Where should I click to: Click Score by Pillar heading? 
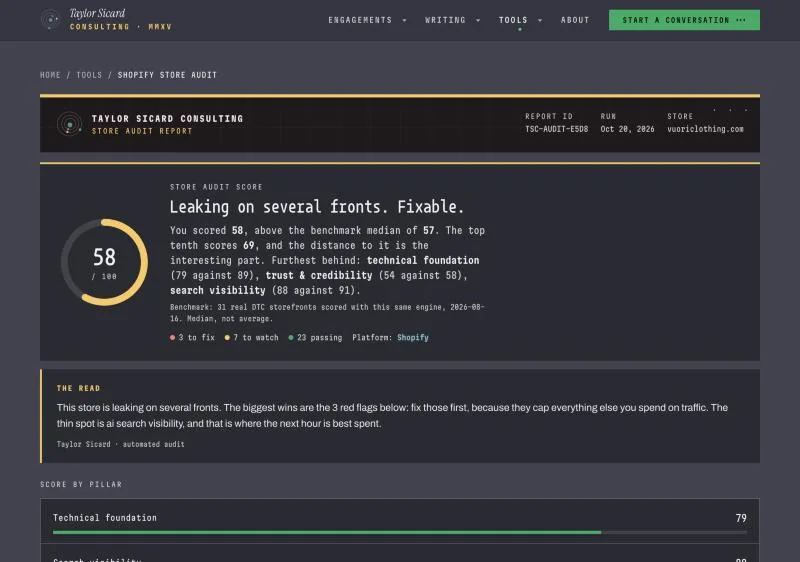pyautogui.click(x=81, y=484)
